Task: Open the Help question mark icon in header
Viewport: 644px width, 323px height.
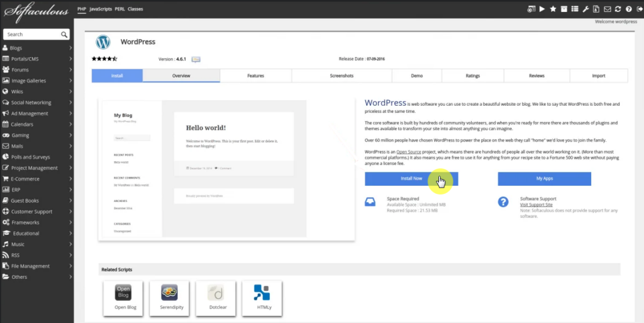Action: (x=628, y=9)
